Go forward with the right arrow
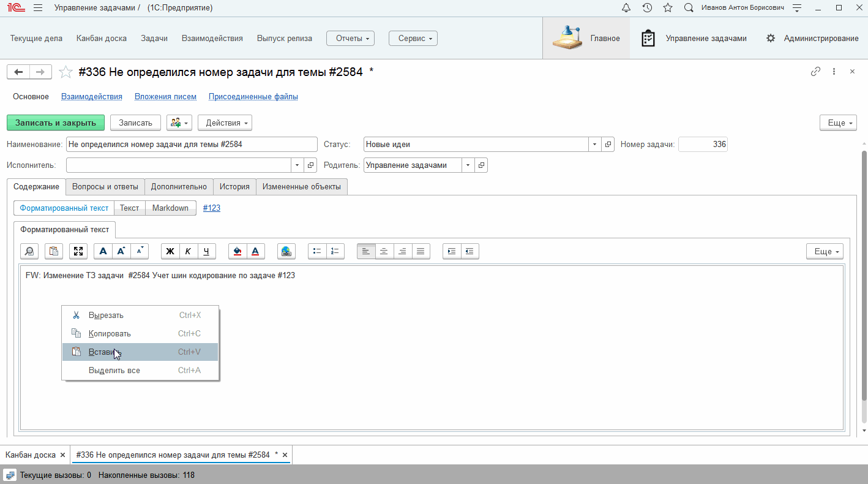Screen dimensions: 868x484 [40, 72]
